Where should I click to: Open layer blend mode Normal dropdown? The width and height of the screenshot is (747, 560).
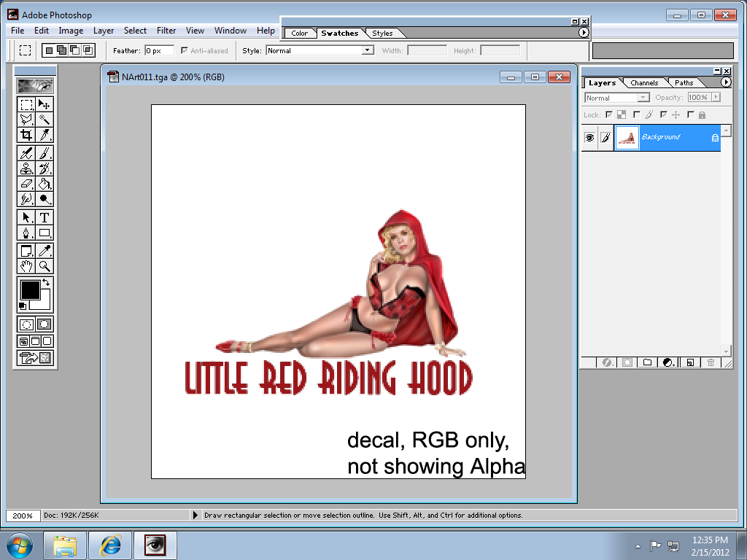643,98
